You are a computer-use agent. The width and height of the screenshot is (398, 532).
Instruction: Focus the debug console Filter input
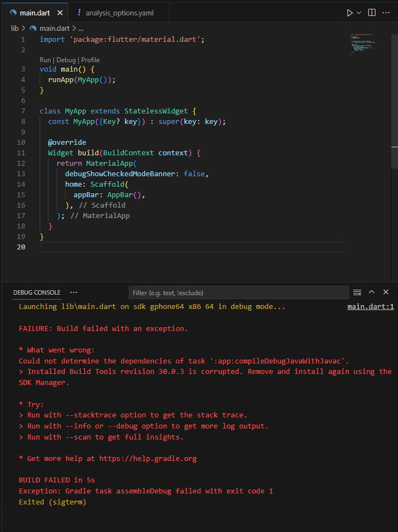pyautogui.click(x=239, y=292)
